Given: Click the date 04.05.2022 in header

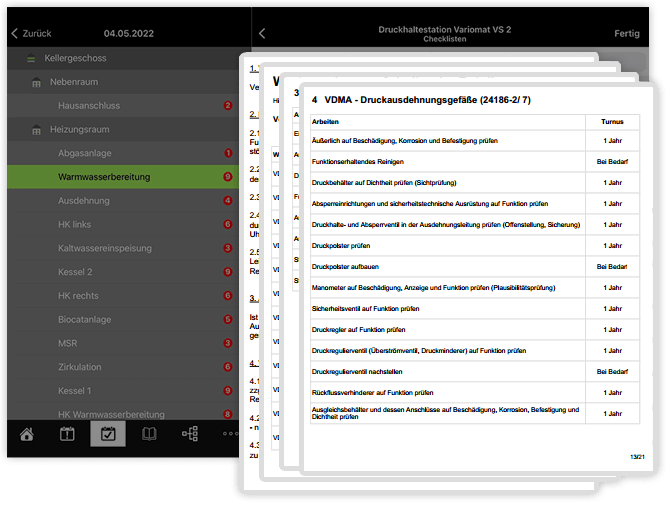Looking at the screenshot, I should pyautogui.click(x=128, y=33).
